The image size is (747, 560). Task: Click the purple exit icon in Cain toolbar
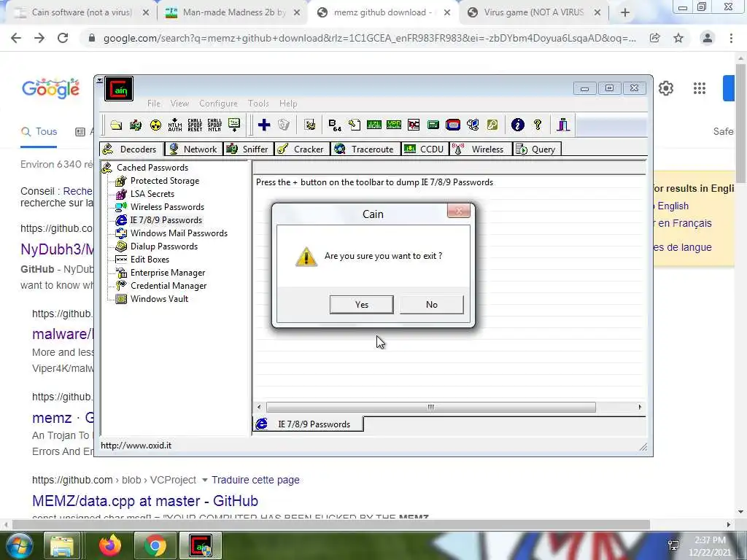pyautogui.click(x=563, y=125)
